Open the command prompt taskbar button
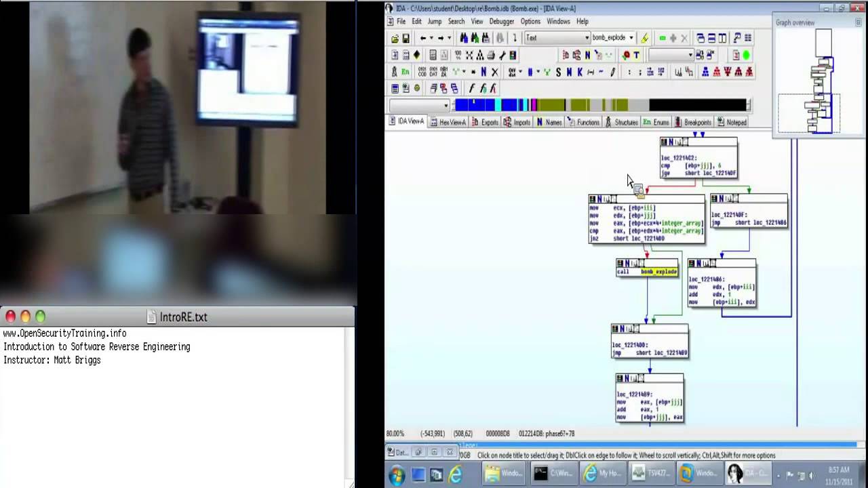This screenshot has width=868, height=488. coord(553,474)
